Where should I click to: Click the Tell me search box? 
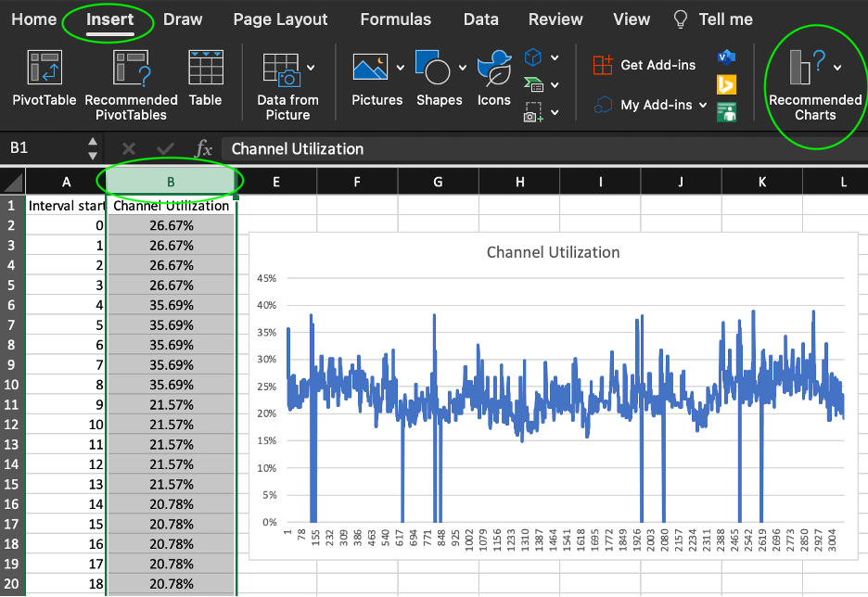tap(713, 19)
